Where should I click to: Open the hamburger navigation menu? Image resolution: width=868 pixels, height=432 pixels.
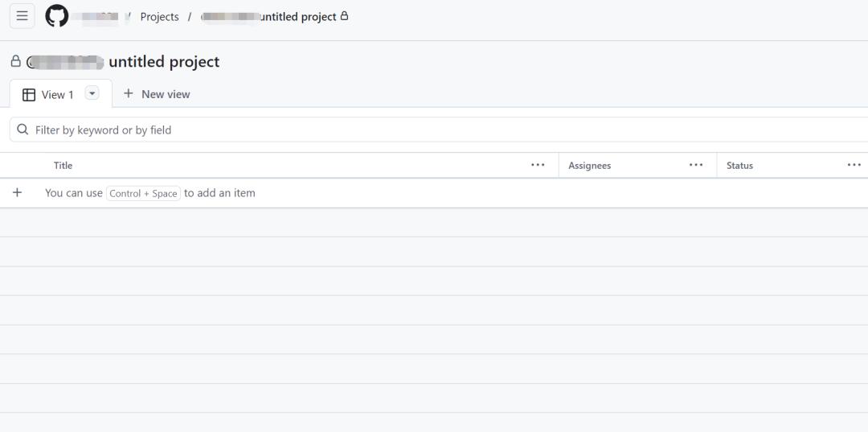tap(23, 16)
